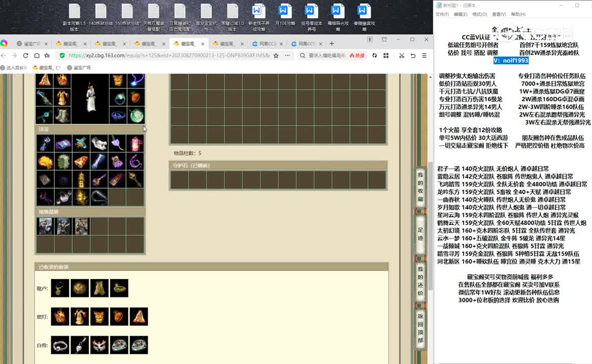Switch to the 鉴宝广场 browser tab
Screen dimensions: 592x364
click(32, 44)
